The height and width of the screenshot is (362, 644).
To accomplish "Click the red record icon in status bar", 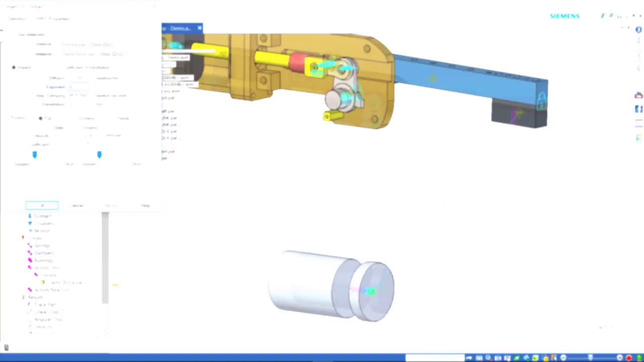I will [x=629, y=357].
